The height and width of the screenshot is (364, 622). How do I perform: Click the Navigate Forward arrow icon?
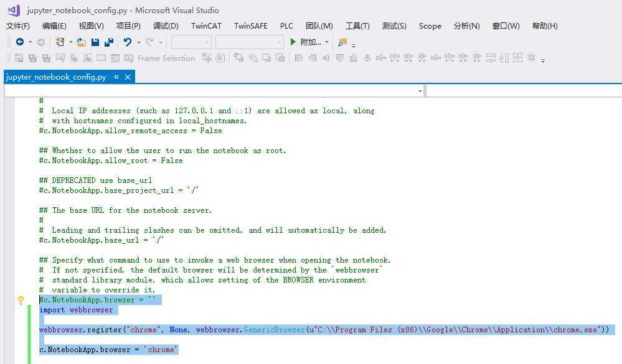pyautogui.click(x=41, y=42)
